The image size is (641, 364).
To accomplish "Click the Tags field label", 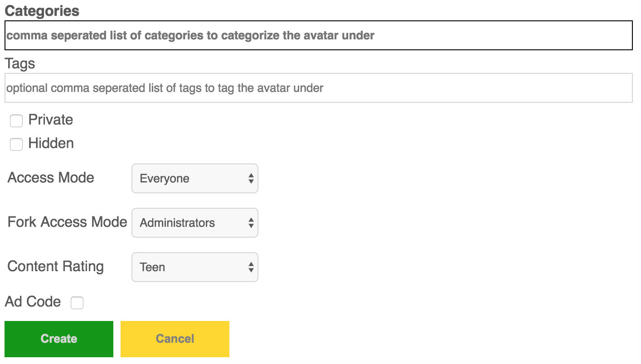I will (20, 64).
